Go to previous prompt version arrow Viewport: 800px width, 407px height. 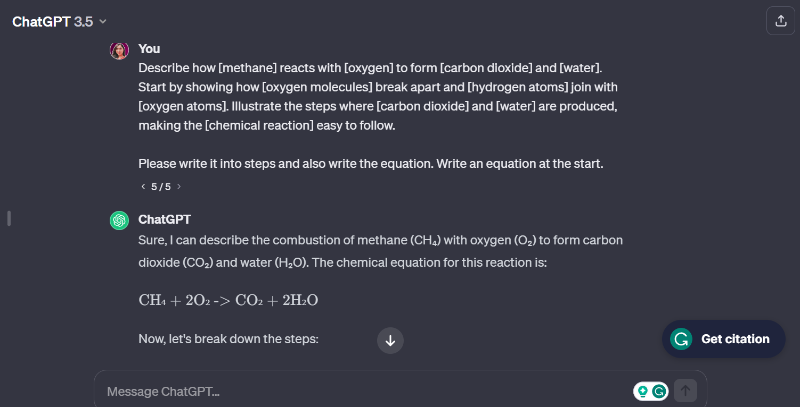tap(144, 186)
